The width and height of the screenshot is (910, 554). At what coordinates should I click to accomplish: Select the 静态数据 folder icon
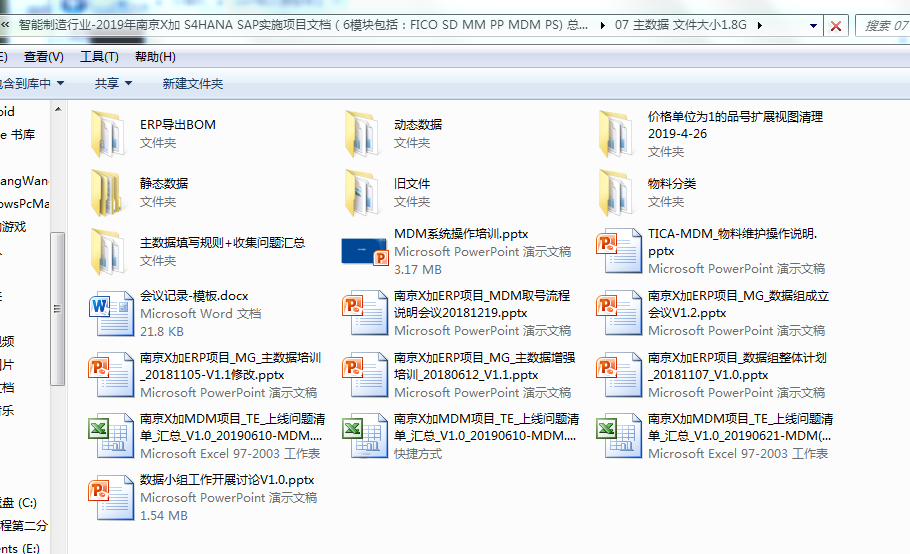[x=105, y=192]
